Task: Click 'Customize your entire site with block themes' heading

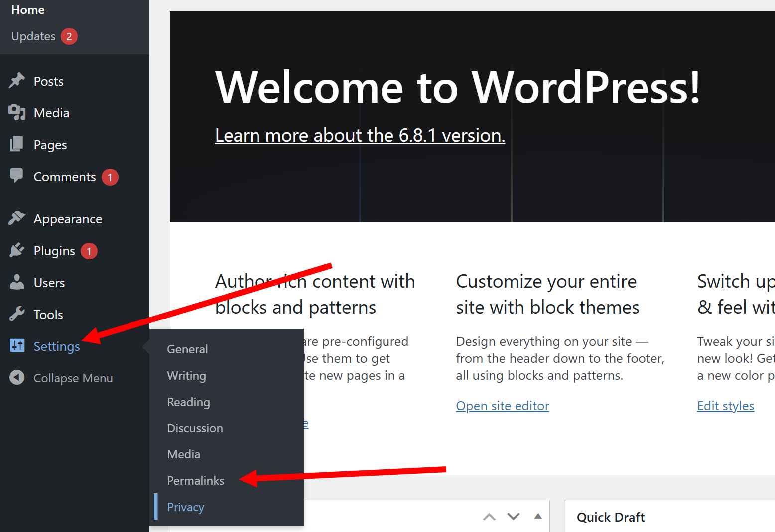Action: pyautogui.click(x=547, y=294)
